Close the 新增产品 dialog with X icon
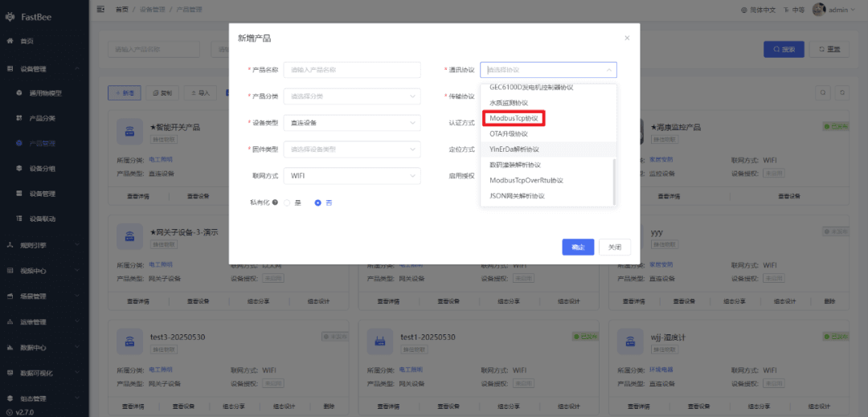This screenshot has width=868, height=417. tap(627, 38)
